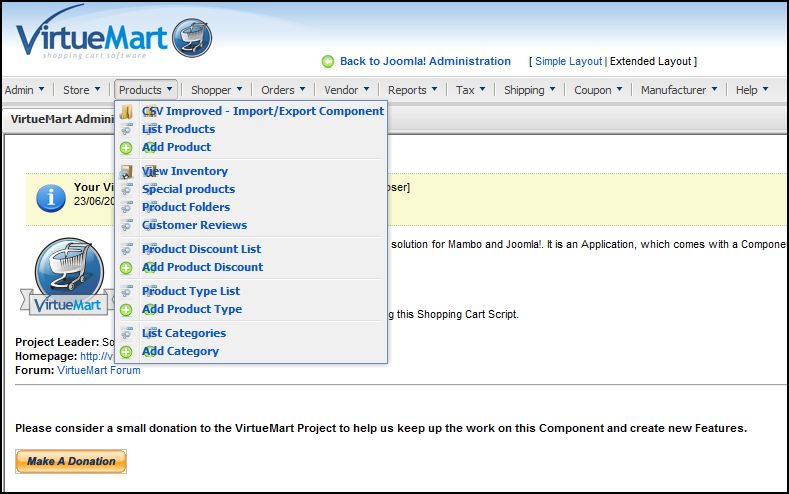Click the VirtueMart cart badge image
This screenshot has height=494, width=789.
[x=69, y=277]
